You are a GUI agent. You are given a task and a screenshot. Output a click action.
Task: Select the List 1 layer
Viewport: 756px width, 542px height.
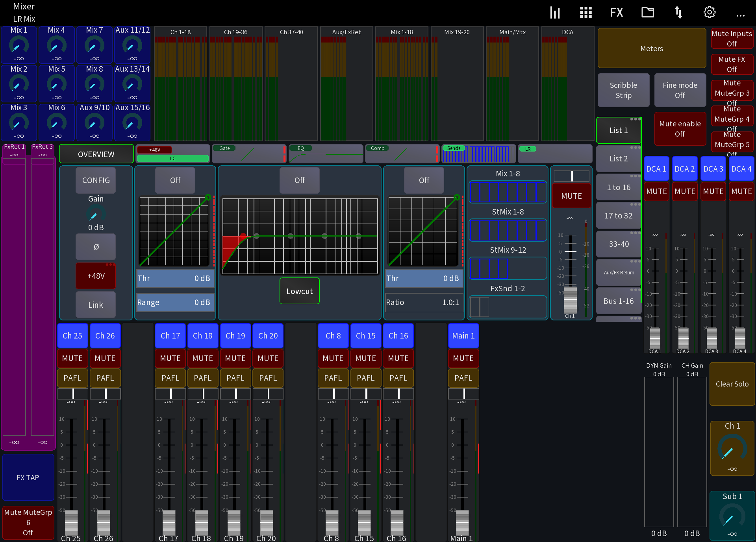(619, 130)
